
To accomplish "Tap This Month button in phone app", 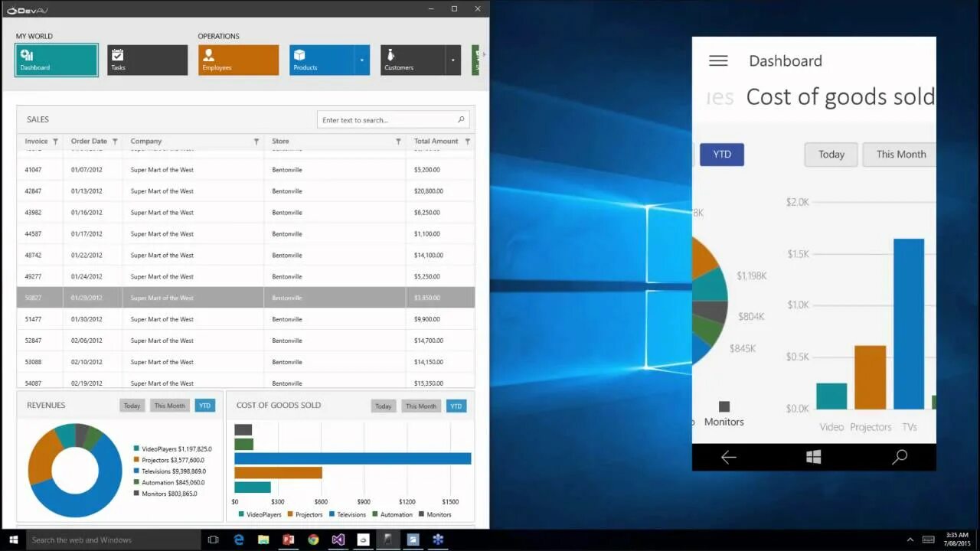I will [900, 155].
